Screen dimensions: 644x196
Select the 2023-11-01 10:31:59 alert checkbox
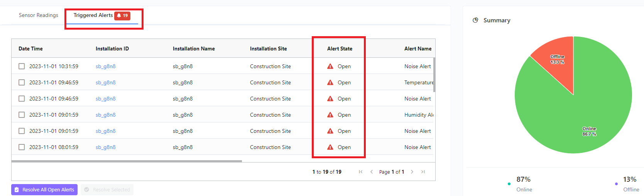click(22, 66)
